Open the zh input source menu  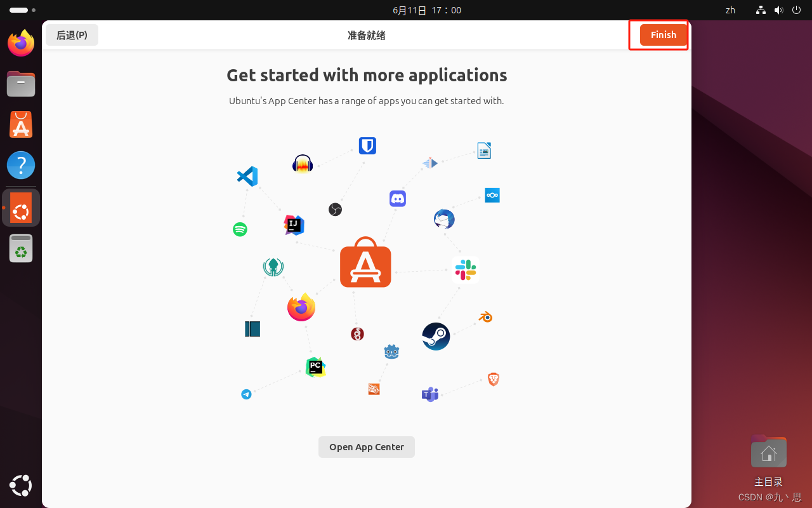click(x=730, y=10)
